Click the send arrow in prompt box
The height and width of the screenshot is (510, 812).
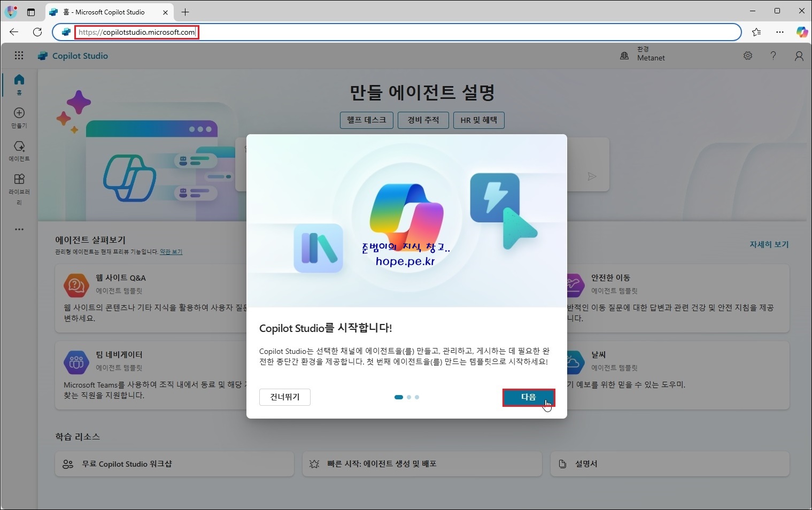(x=592, y=176)
